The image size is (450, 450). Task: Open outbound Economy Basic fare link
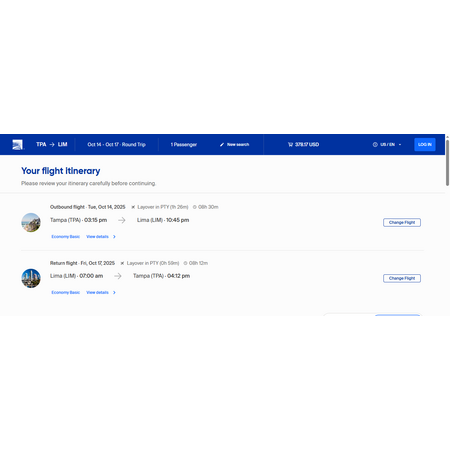[x=65, y=237]
